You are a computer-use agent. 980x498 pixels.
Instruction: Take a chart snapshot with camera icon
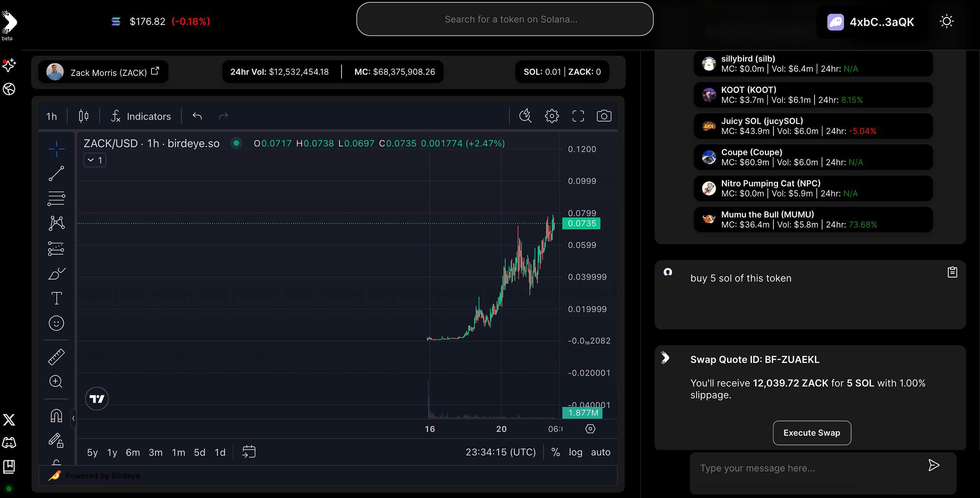tap(604, 116)
